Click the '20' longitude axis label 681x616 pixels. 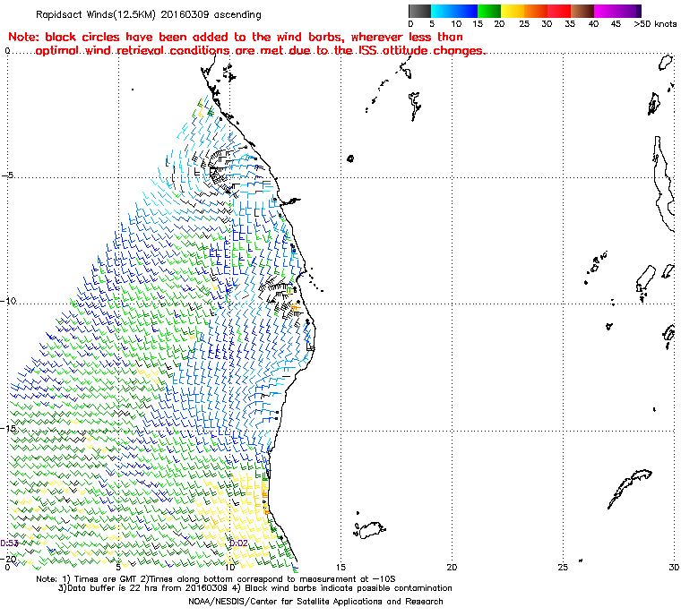[452, 567]
